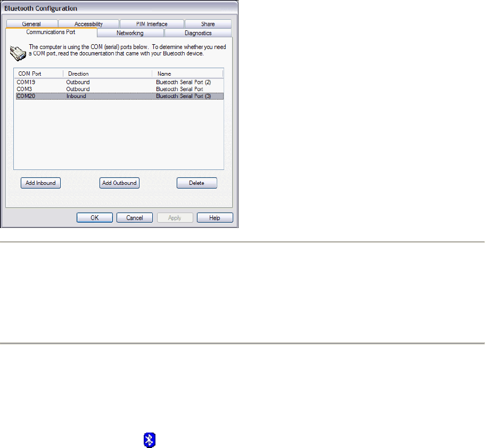
Task: Click the serial cable connector icon
Action: pyautogui.click(x=18, y=53)
